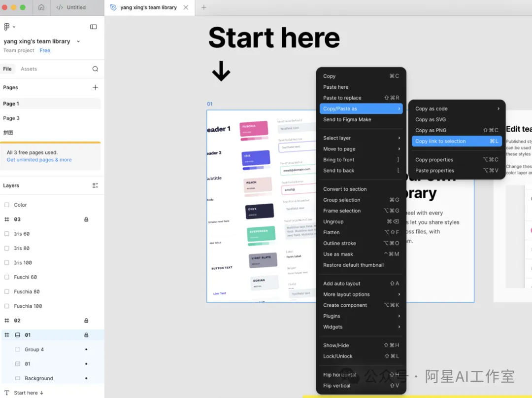Viewport: 532px width, 398px height.
Task: Click frame icon of layer 01
Action: pyautogui.click(x=7, y=335)
